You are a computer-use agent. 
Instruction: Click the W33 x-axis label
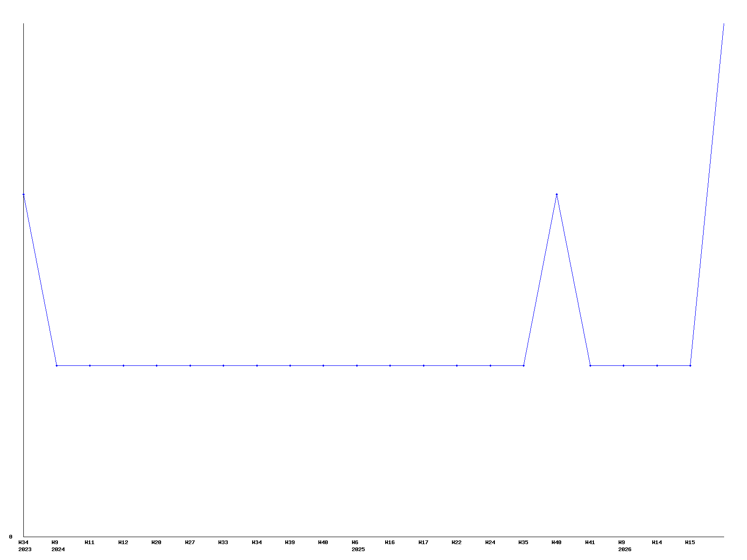pos(223,542)
